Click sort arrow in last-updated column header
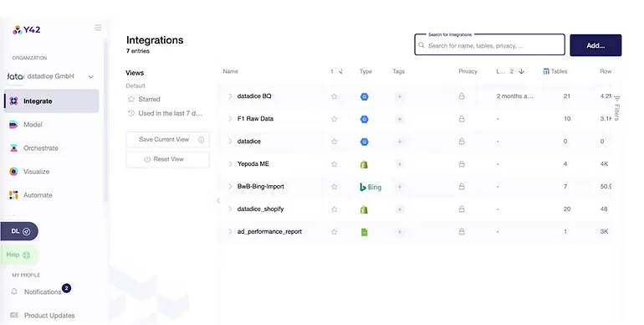Screen dimensions: 644x325 (521, 71)
